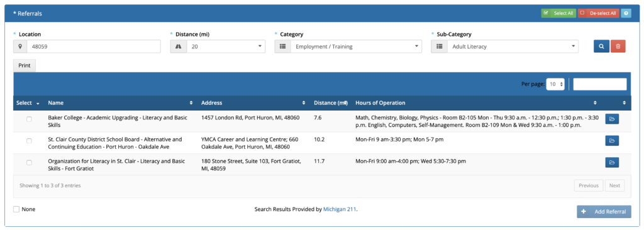Click Baker College name cell
This screenshot has height=230, width=644.
click(118, 121)
